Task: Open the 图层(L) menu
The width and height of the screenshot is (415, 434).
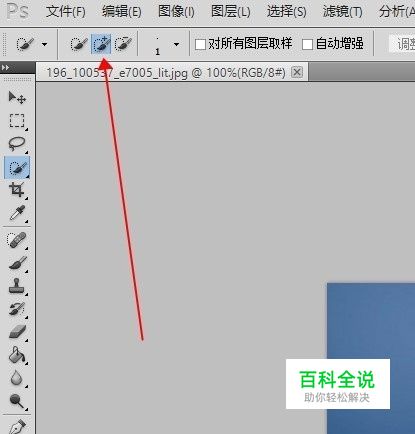Action: 231,12
